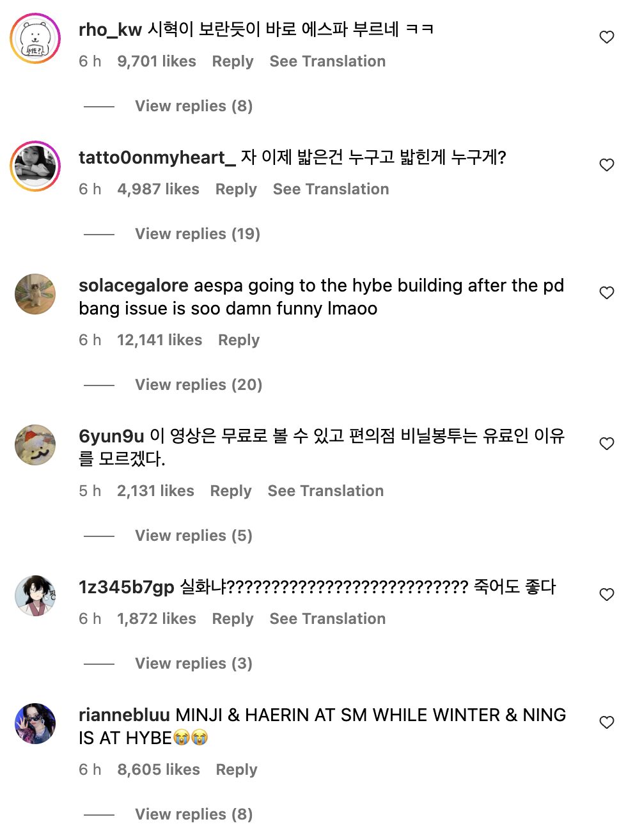
Task: Expand the 8 replies under rho_kw's comment
Action: [x=193, y=106]
